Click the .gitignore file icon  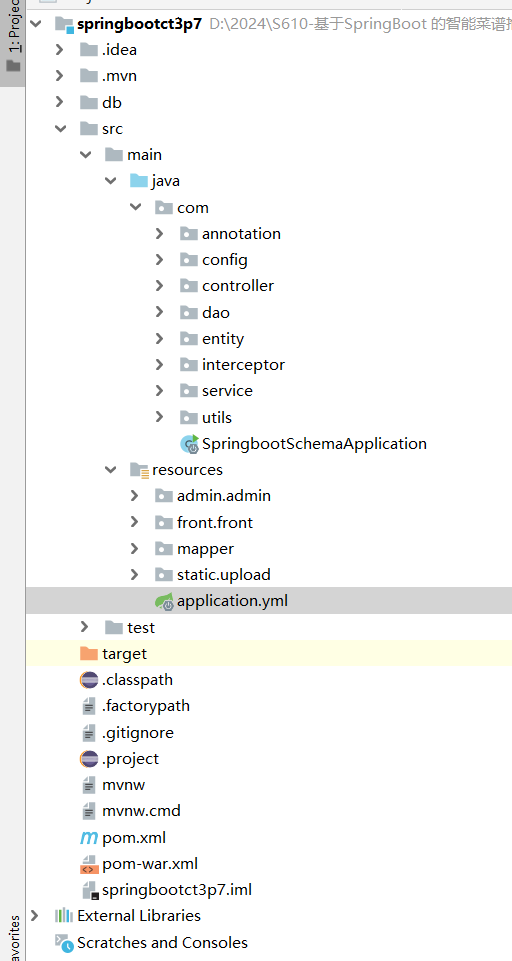(x=89, y=733)
